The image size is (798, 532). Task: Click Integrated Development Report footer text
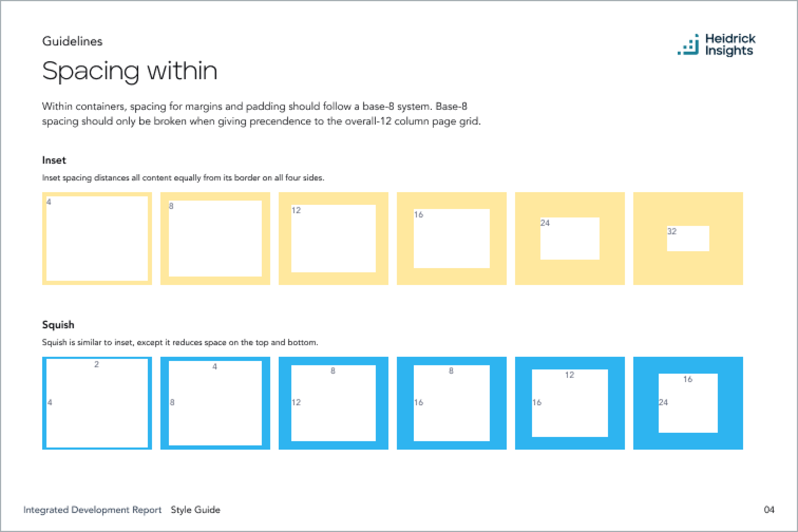click(x=92, y=510)
